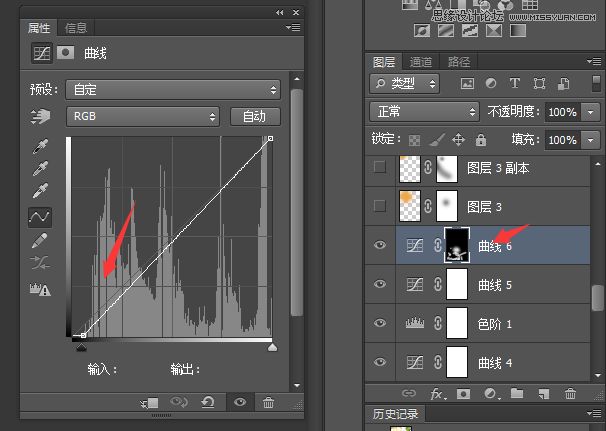Click the 不透明度 100% value field
The height and width of the screenshot is (431, 606).
[563, 112]
